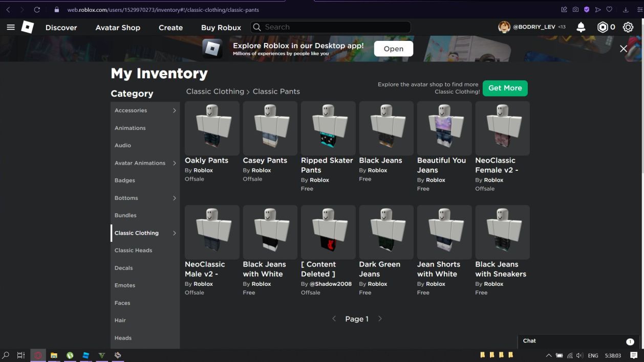Screen dimensions: 644x362
Task: Click the Classic Clothing breadcrumb link
Action: pos(215,92)
